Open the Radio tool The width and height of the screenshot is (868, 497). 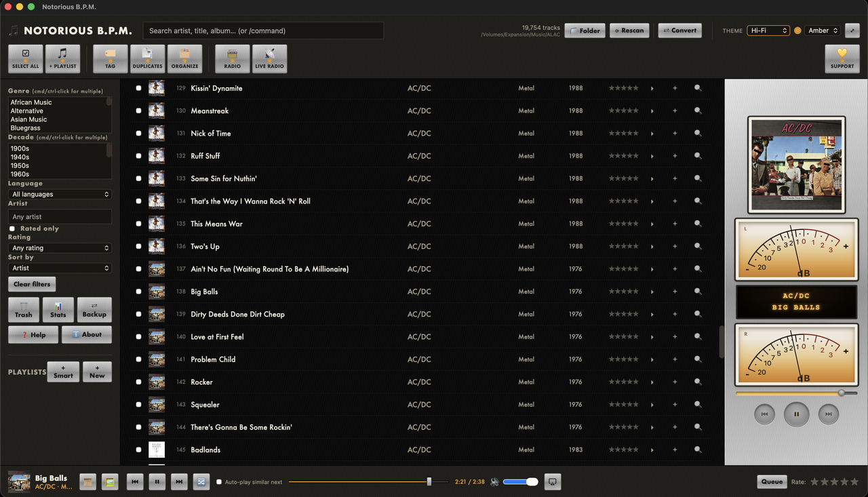pyautogui.click(x=232, y=59)
